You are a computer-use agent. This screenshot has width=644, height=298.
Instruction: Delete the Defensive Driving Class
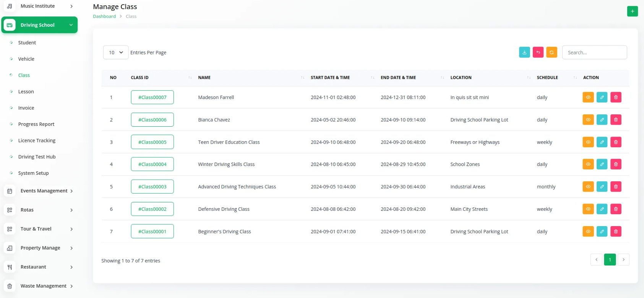coord(616,209)
